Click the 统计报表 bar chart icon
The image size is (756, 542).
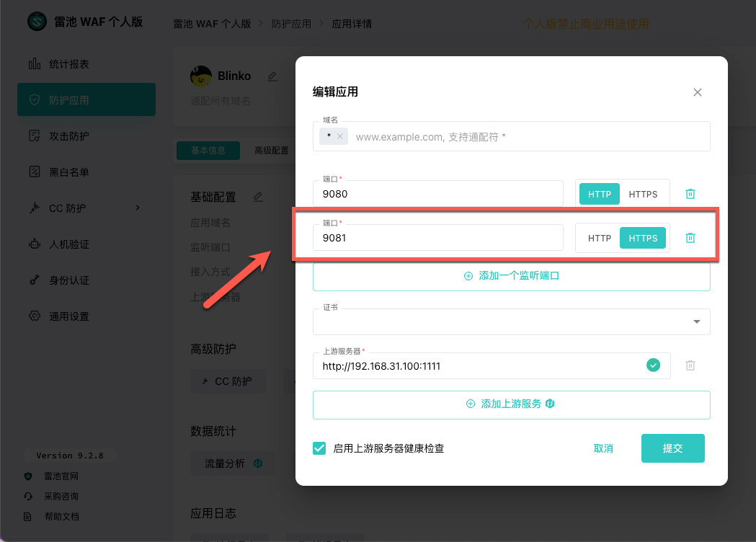click(35, 63)
